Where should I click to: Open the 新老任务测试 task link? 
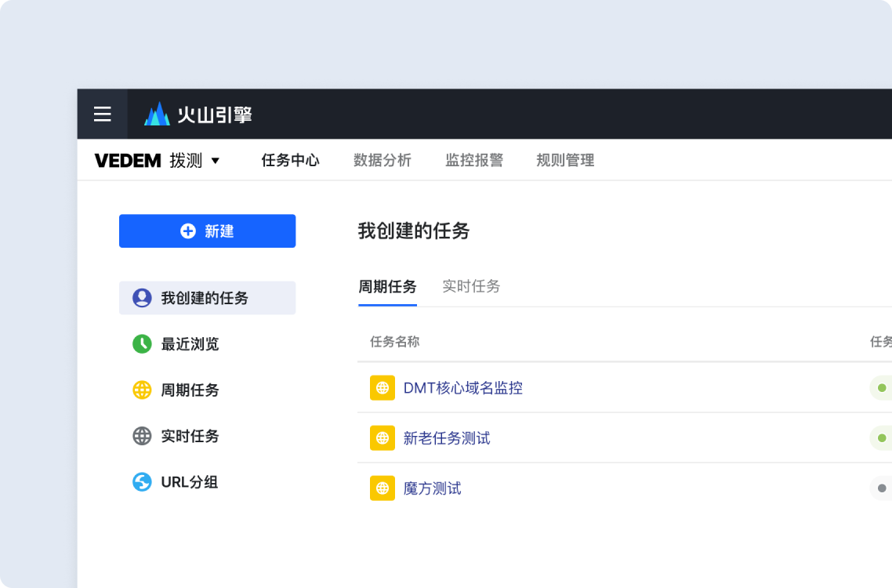coord(445,437)
